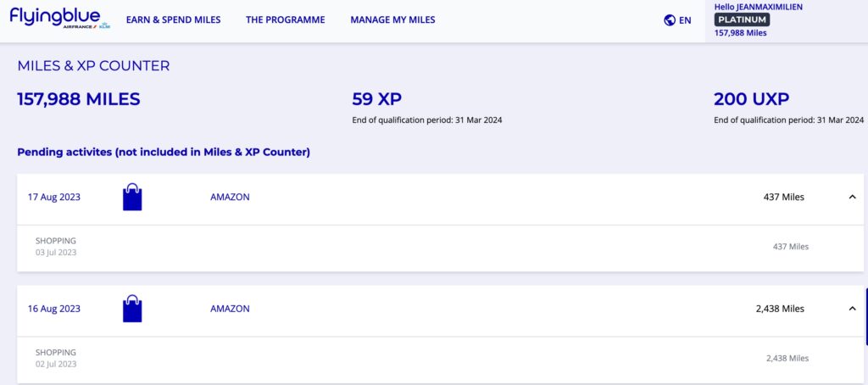
Task: Open the Manage My Miles menu
Action: coord(392,20)
